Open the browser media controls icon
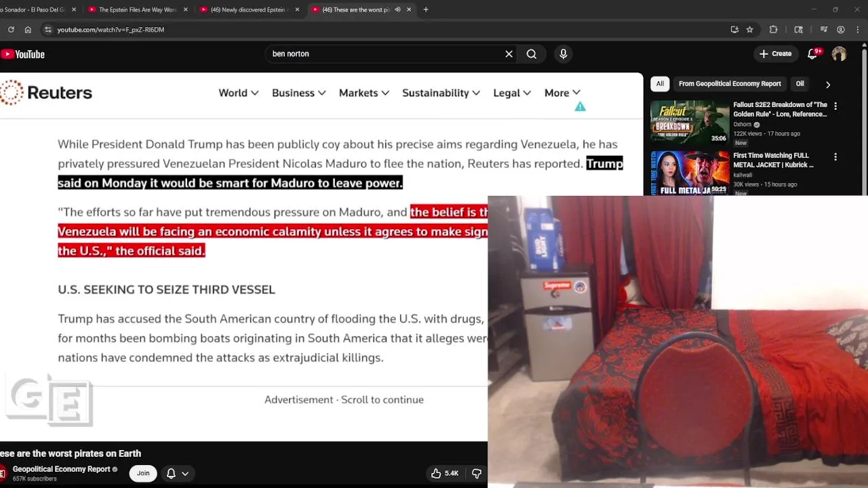Viewport: 868px width, 488px height. pos(823,30)
